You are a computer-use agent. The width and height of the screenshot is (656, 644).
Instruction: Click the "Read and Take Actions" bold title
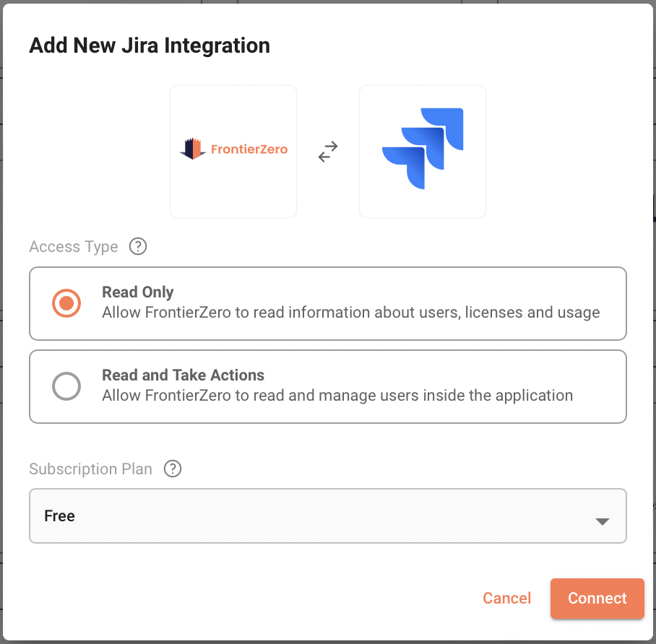[183, 375]
